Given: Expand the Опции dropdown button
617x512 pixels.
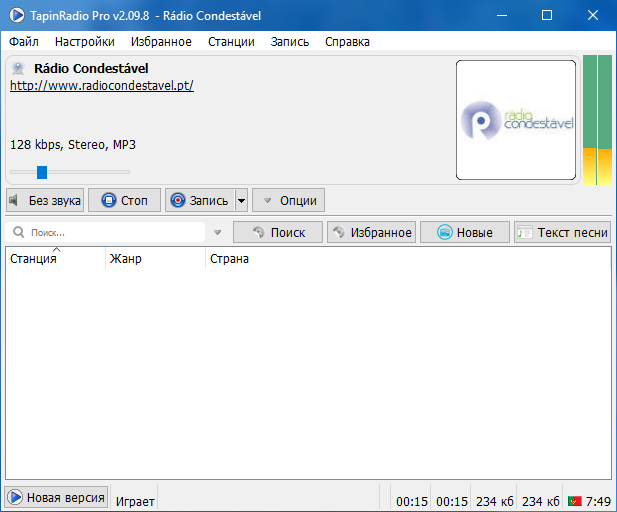Looking at the screenshot, I should (x=288, y=200).
